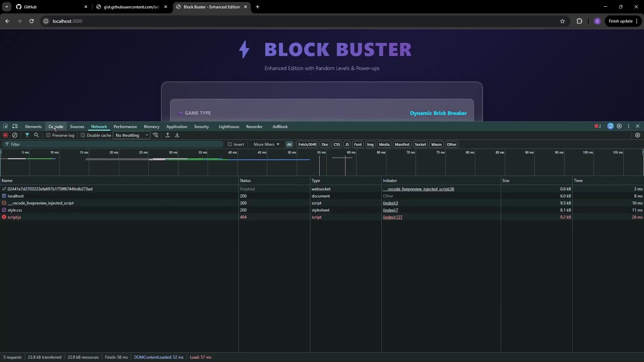Screen dimensions: 644x362
Task: Open __vscode_livepreview_injected_script:36 initiator link
Action: 418,189
